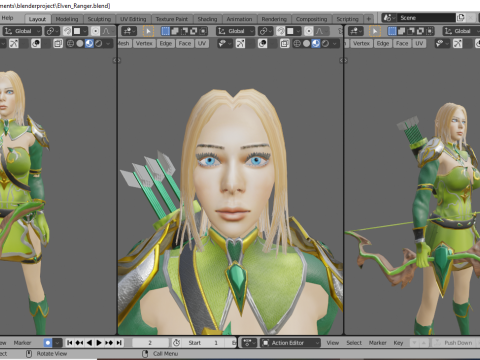
Task: Switch to the Sculpting workspace tab
Action: [x=99, y=19]
